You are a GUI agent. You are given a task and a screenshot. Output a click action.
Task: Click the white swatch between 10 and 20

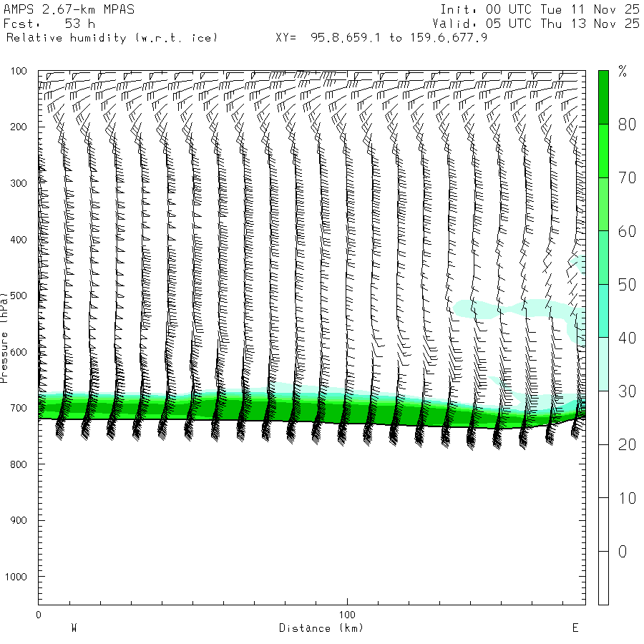tap(603, 471)
